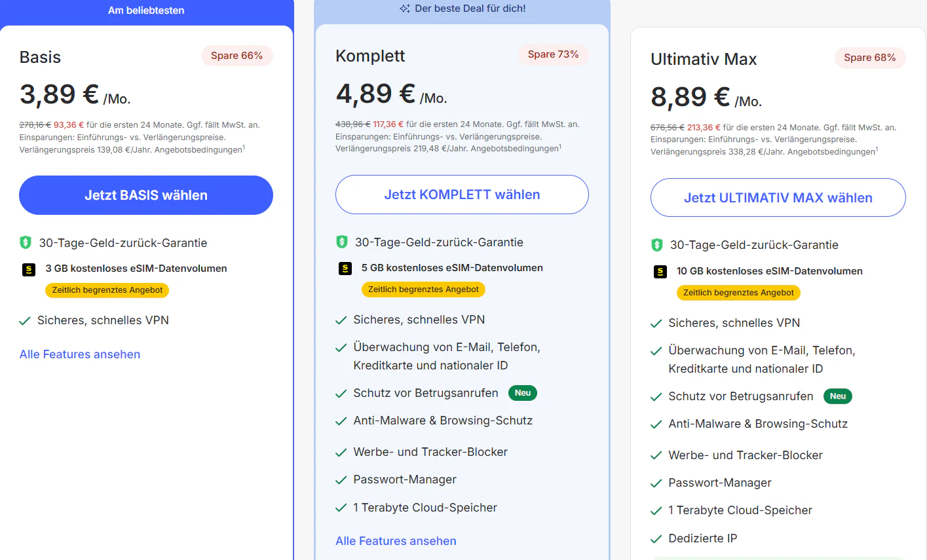Pick the 'Jetzt ULTIMATIV MAX wählen' button
The image size is (927, 560).
click(x=778, y=198)
